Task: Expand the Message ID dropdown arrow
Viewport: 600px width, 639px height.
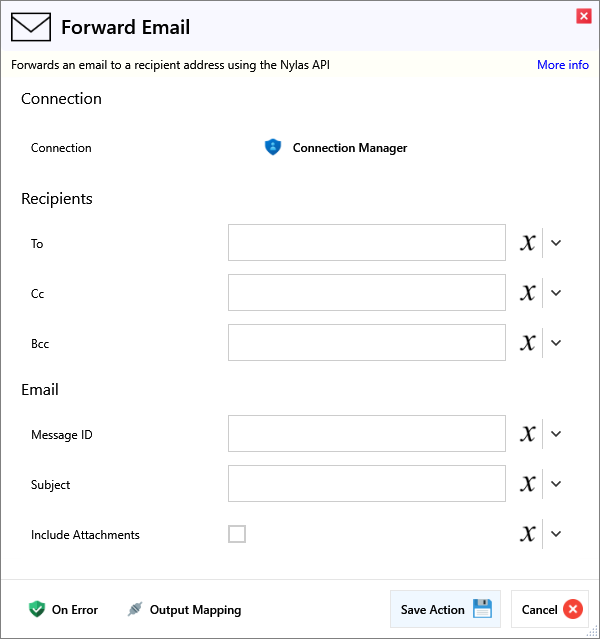Action: click(x=557, y=434)
